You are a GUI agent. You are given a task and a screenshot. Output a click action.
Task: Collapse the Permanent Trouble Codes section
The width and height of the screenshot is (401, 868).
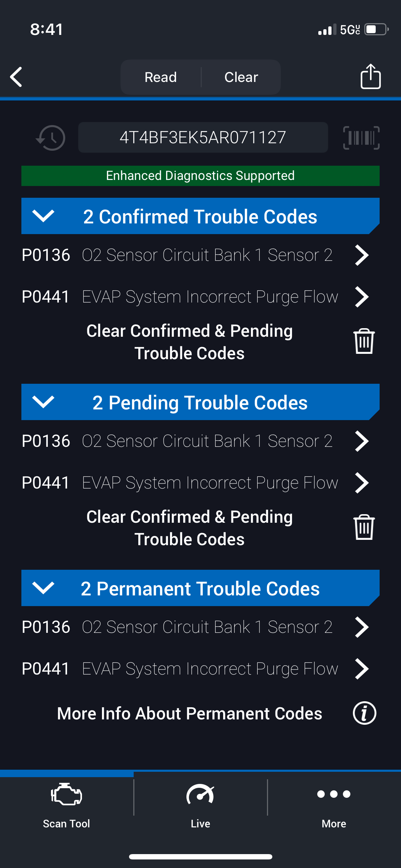click(x=43, y=588)
